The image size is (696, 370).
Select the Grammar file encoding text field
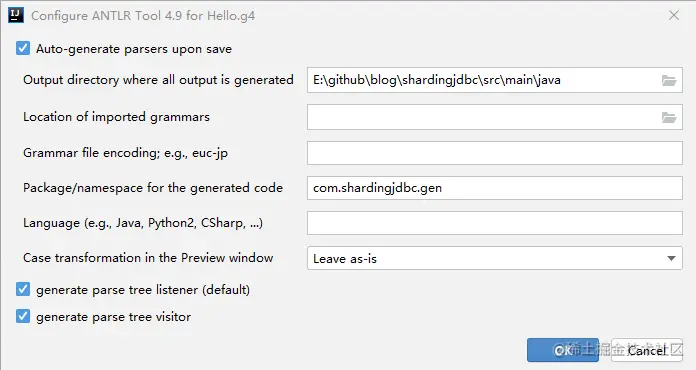494,153
